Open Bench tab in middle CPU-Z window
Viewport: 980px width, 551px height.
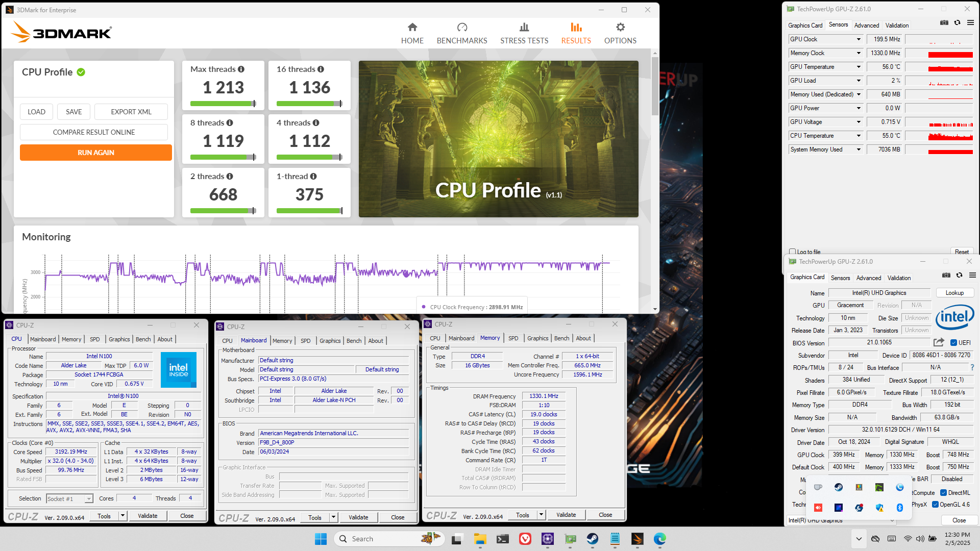(354, 341)
